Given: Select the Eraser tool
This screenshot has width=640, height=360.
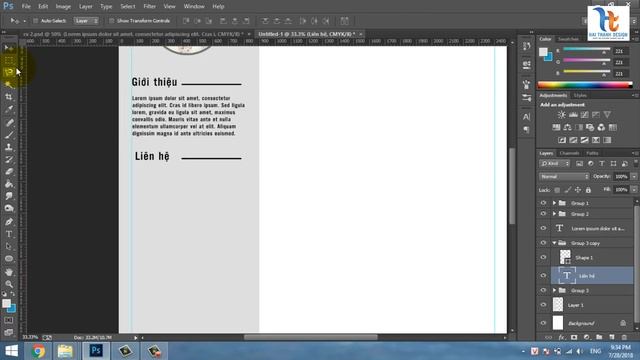Looking at the screenshot, I should tap(9, 171).
